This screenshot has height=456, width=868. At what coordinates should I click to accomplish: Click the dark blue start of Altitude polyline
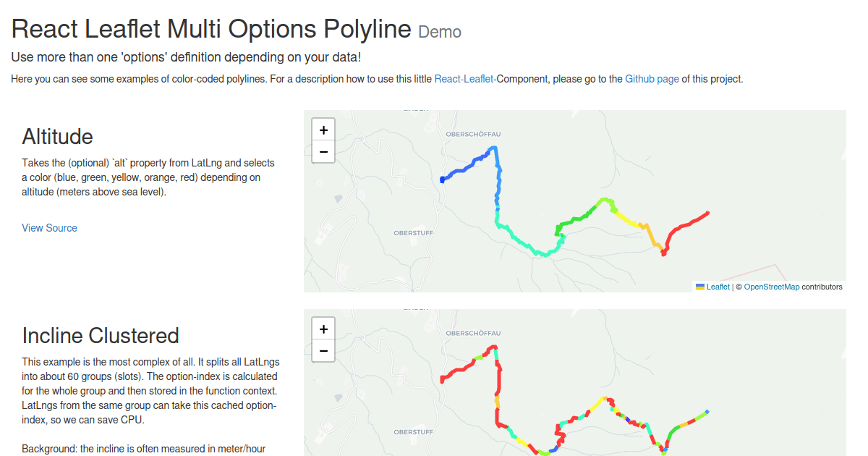[443, 179]
